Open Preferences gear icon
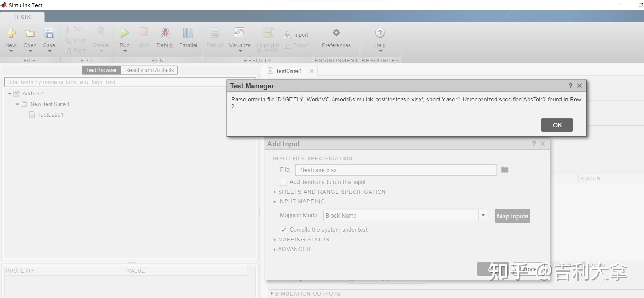Viewport: 644px width, 298px height. [x=336, y=33]
